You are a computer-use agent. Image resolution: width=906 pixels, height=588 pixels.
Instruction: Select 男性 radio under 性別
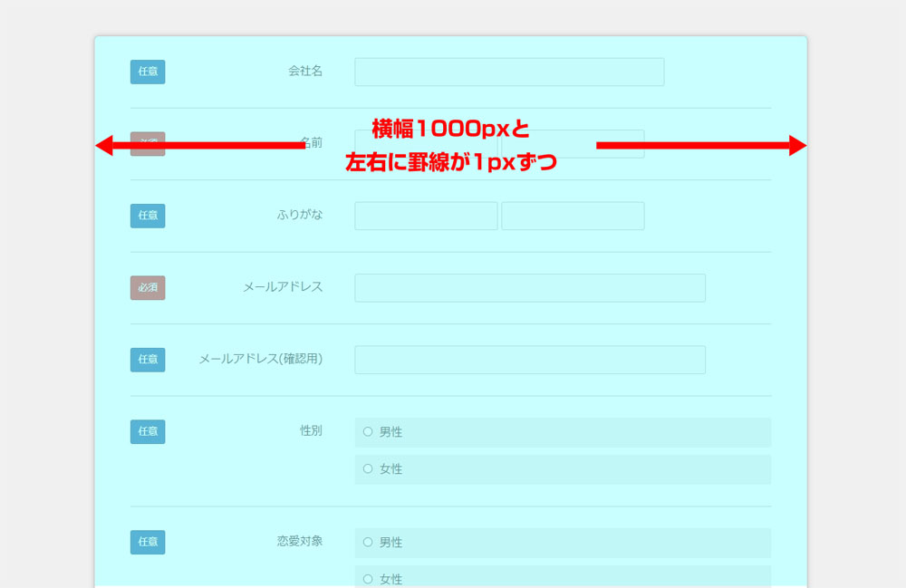tap(368, 431)
